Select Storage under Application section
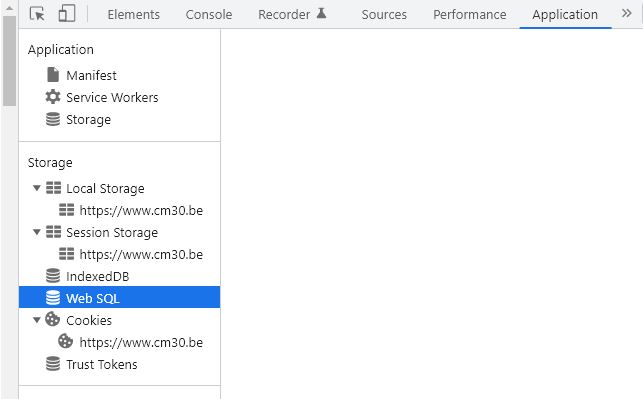Image resolution: width=643 pixels, height=399 pixels. [x=78, y=119]
